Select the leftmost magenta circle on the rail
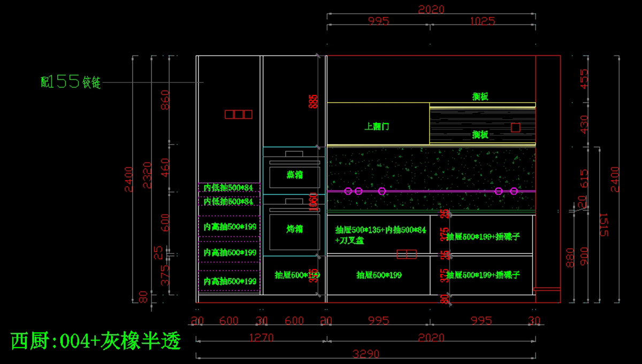642x364 pixels. pyautogui.click(x=348, y=191)
